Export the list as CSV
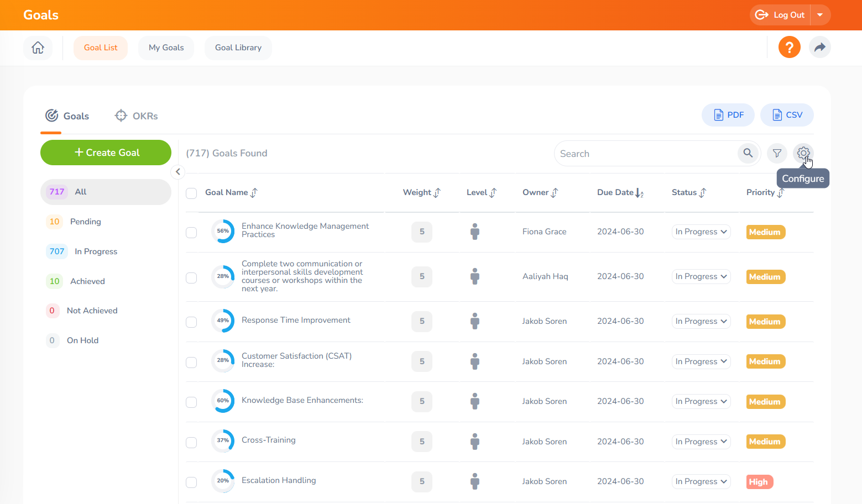Viewport: 862px width, 504px height. (x=787, y=115)
